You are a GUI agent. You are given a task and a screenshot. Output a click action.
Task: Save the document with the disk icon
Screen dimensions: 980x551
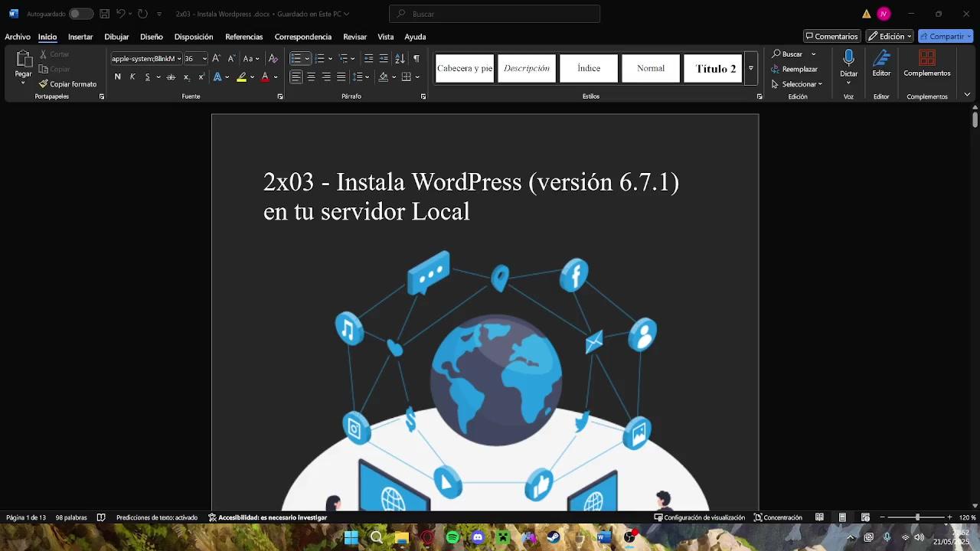click(105, 14)
